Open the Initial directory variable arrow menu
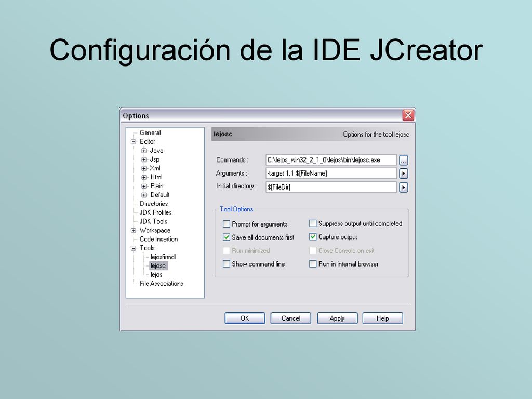 [403, 187]
